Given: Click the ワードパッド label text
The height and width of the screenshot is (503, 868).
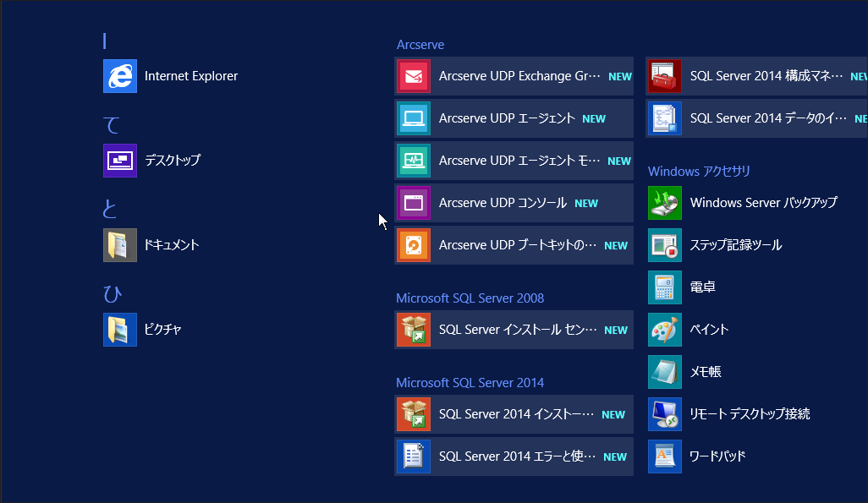Looking at the screenshot, I should [x=717, y=457].
